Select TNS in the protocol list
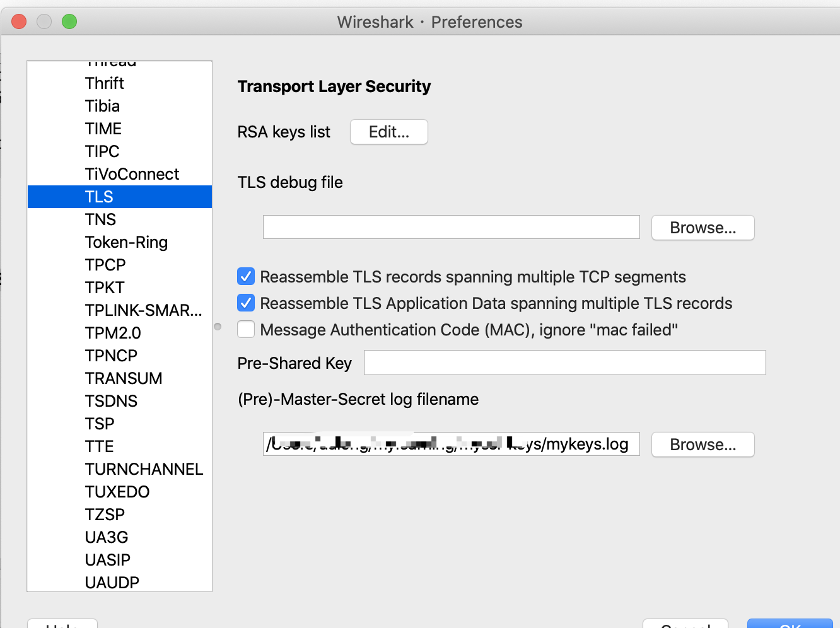 (x=120, y=219)
